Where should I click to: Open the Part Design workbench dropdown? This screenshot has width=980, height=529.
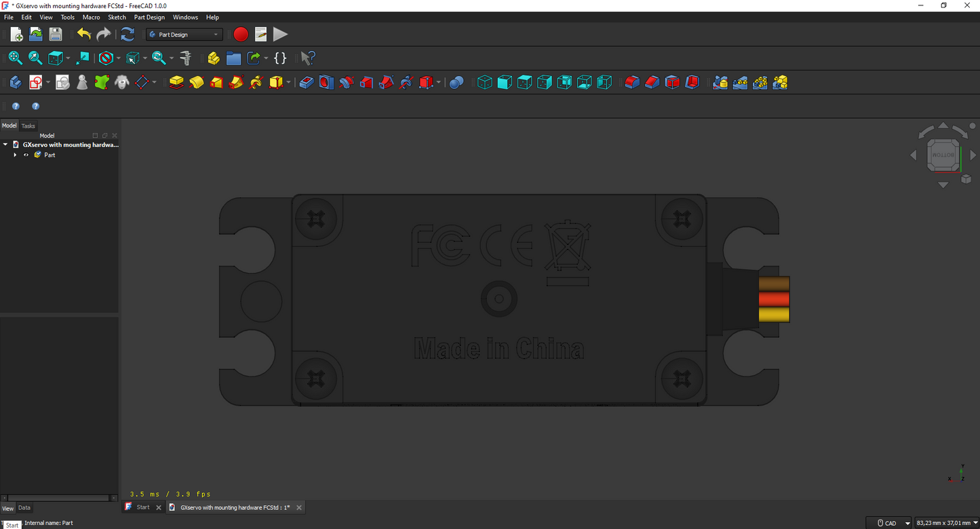(x=184, y=35)
